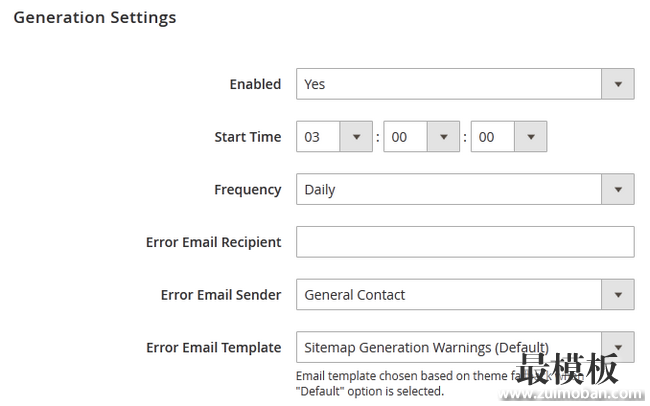
Task: Click the Generation Settings section heading
Action: [95, 18]
